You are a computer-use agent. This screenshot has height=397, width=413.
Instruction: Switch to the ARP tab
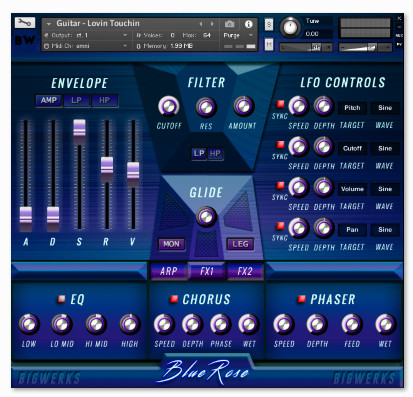[169, 271]
